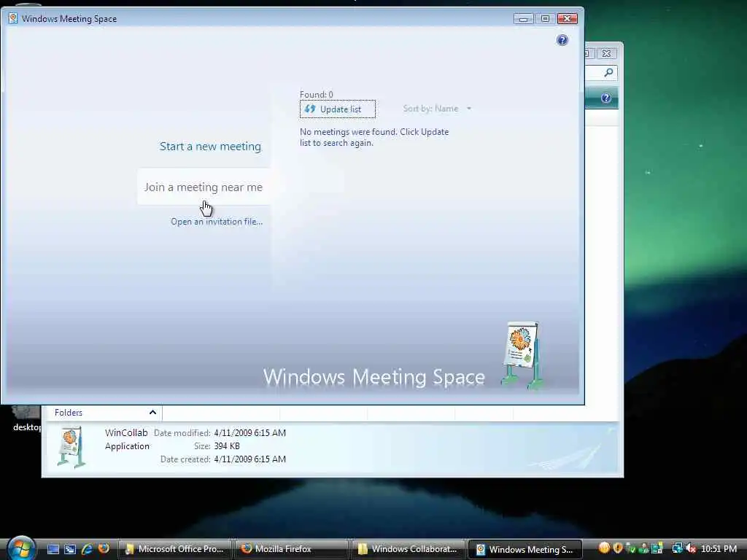
Task: Click the network tray icon
Action: [x=677, y=548]
